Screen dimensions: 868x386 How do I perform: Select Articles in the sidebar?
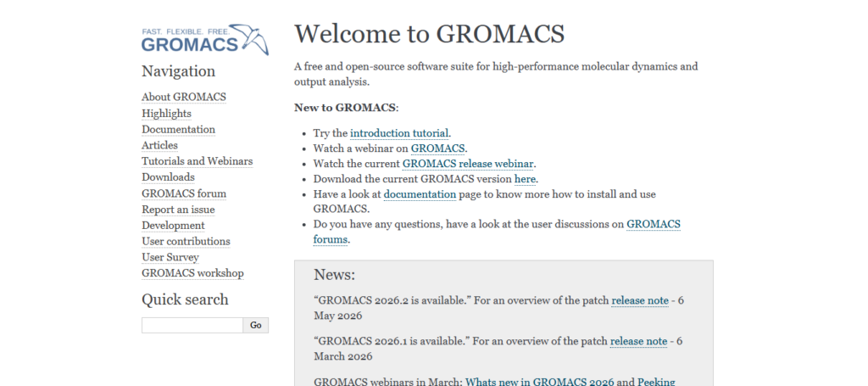pyautogui.click(x=159, y=145)
